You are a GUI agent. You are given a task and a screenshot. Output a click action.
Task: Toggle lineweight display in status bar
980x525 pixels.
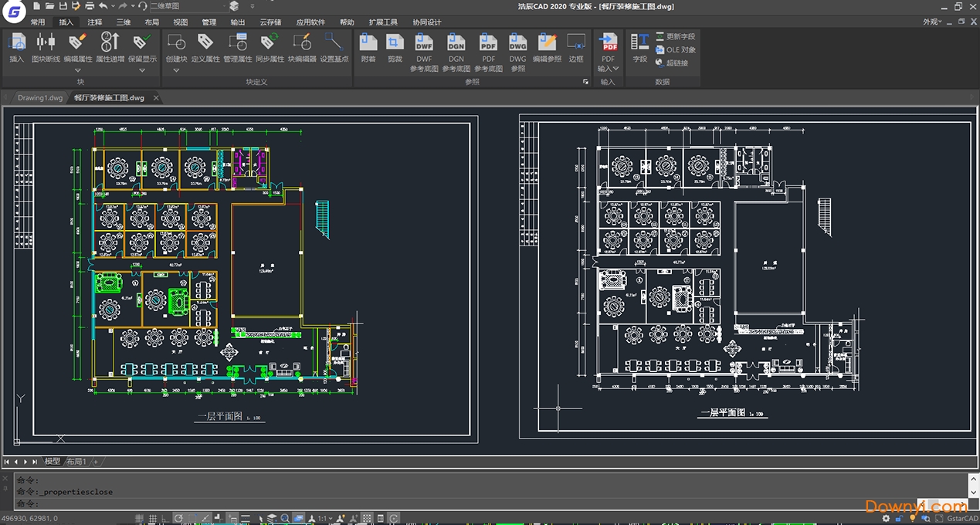[245, 518]
